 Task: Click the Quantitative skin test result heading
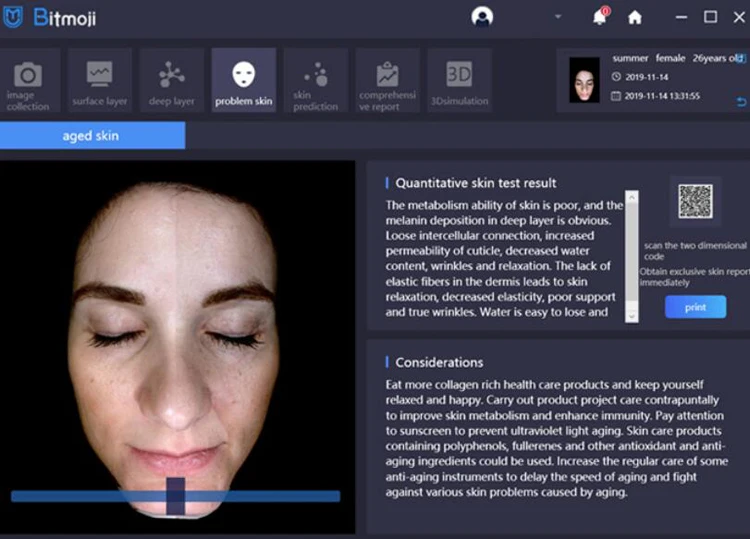[475, 183]
